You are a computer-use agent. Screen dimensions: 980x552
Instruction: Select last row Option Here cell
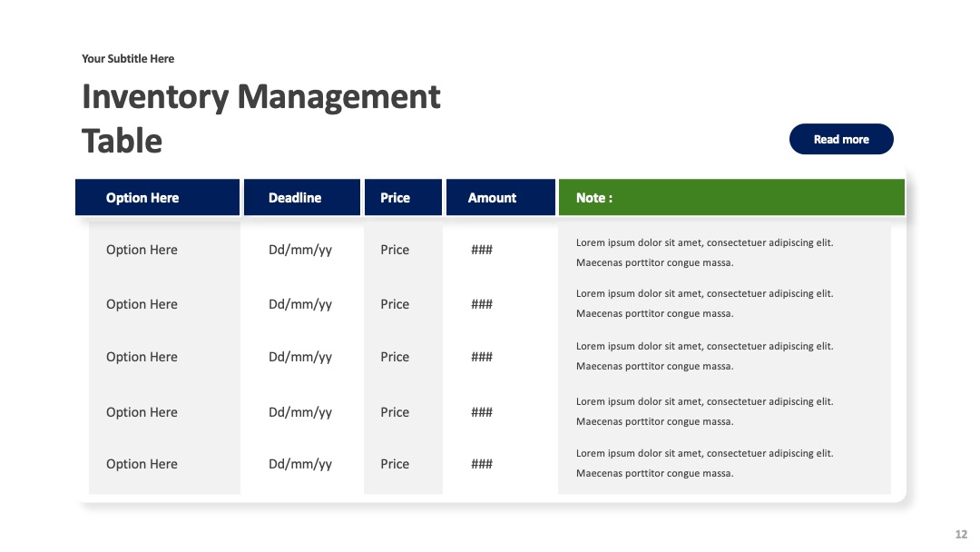tap(142, 465)
